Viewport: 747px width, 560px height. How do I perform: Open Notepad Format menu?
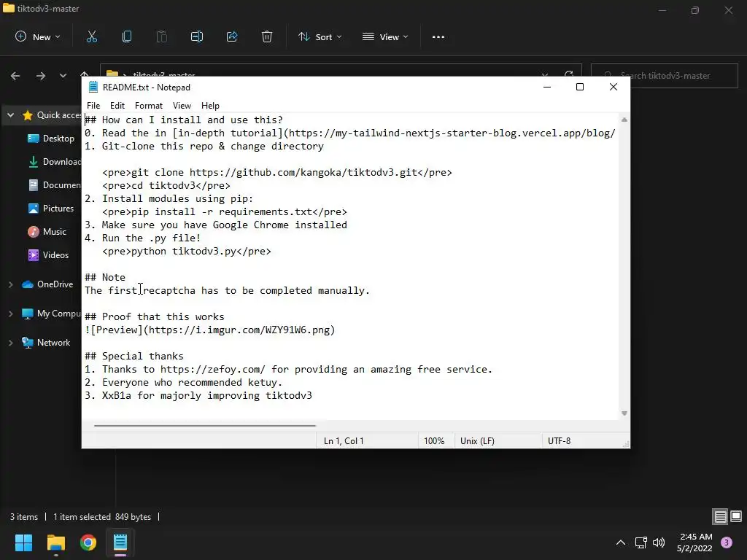click(149, 106)
